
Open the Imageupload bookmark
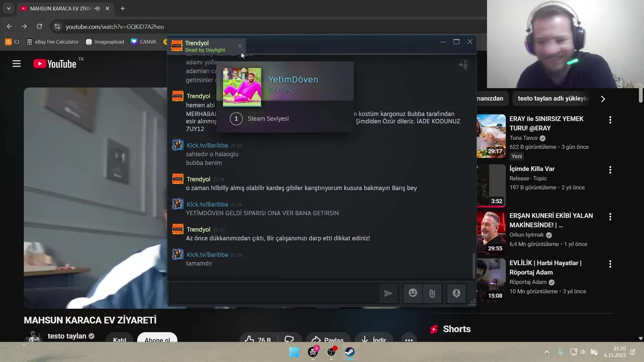click(x=105, y=42)
